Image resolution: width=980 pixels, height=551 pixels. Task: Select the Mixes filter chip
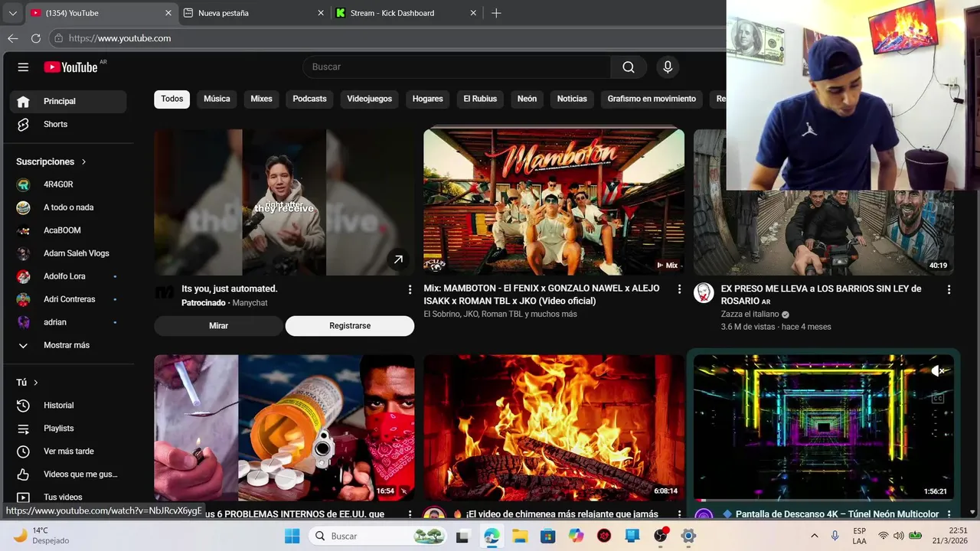tap(261, 99)
